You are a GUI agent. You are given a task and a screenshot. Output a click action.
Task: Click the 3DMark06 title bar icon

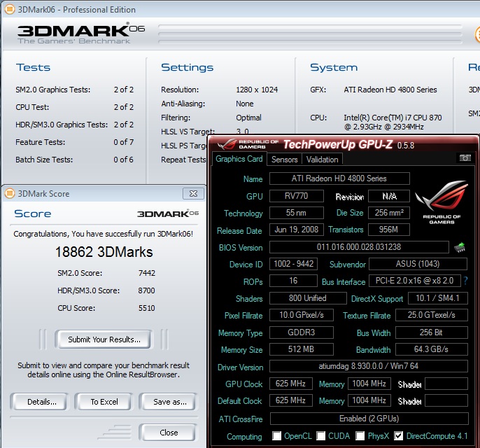10,10
